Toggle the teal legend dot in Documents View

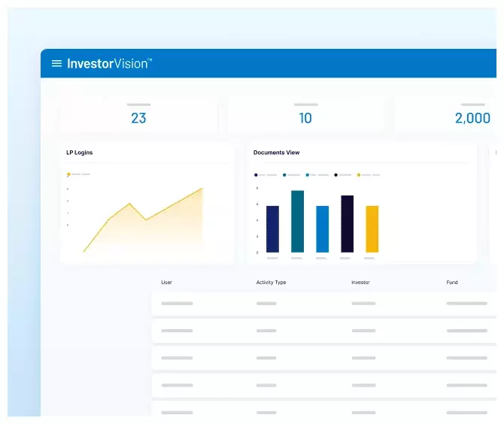(x=285, y=174)
